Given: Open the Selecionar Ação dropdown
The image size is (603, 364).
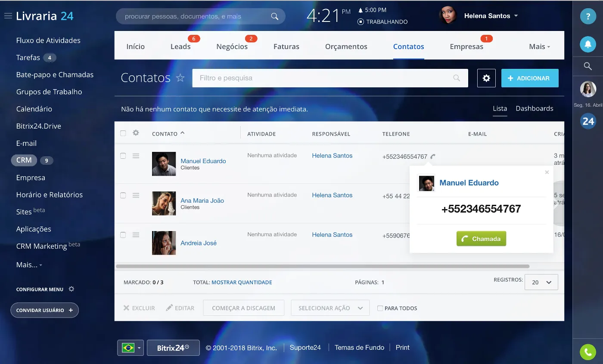Looking at the screenshot, I should click(330, 308).
